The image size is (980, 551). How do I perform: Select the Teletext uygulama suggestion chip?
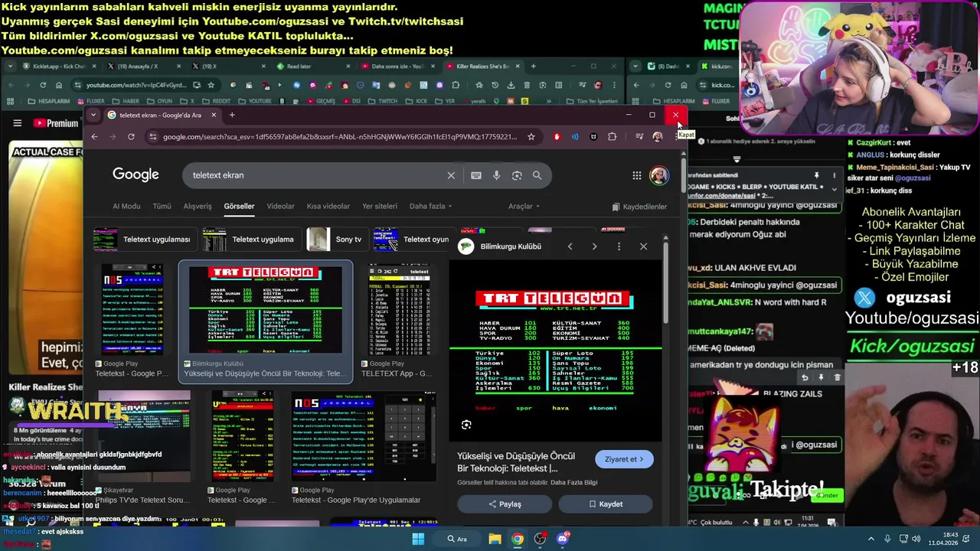point(250,240)
